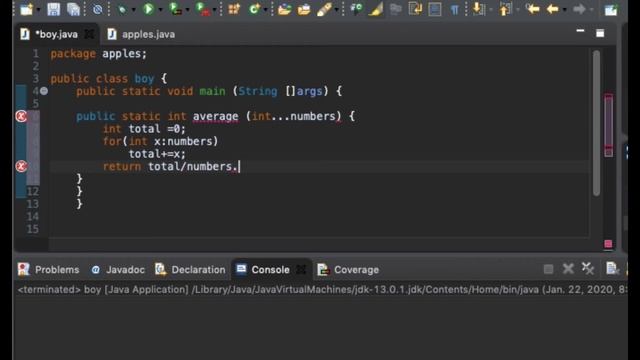Image resolution: width=640 pixels, height=360 pixels.
Task: Click the Forward navigation arrow icon
Action: (579, 9)
